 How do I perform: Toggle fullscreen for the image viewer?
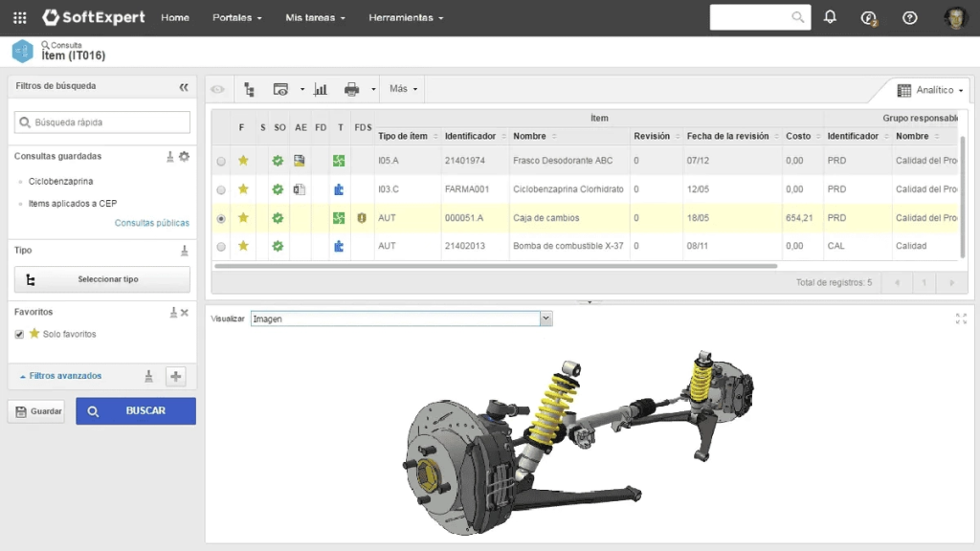(961, 319)
